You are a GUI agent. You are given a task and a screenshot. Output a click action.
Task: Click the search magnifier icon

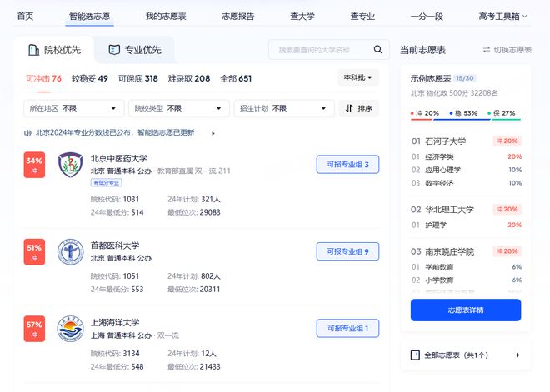[377, 50]
